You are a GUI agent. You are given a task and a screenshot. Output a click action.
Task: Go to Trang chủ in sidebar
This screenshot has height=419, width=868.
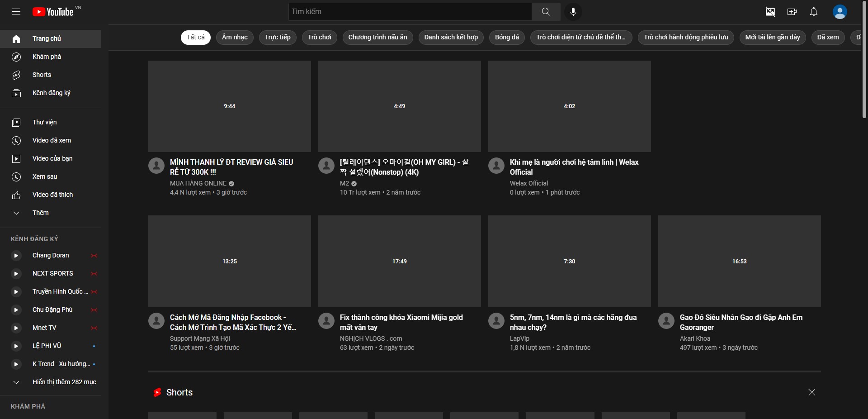pos(16,39)
